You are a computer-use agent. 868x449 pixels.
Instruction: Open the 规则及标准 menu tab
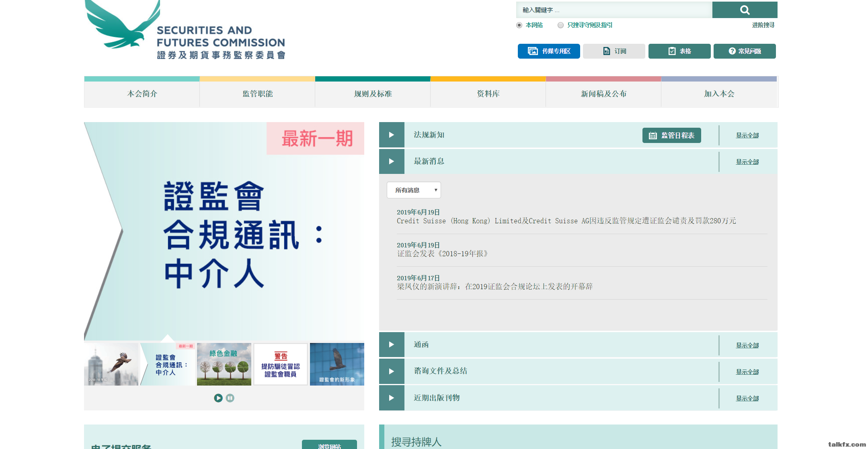point(373,94)
